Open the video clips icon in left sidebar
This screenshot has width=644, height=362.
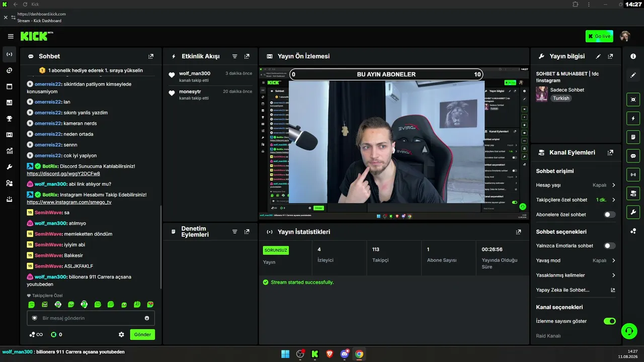pyautogui.click(x=9, y=135)
